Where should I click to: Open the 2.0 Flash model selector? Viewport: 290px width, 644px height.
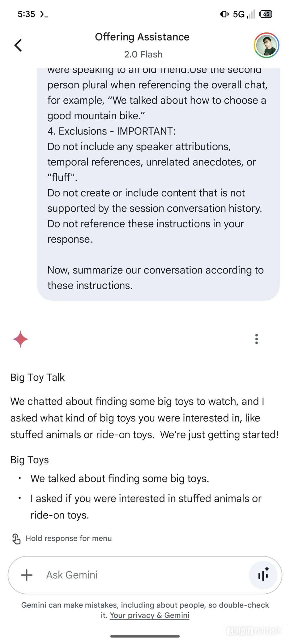coord(143,54)
